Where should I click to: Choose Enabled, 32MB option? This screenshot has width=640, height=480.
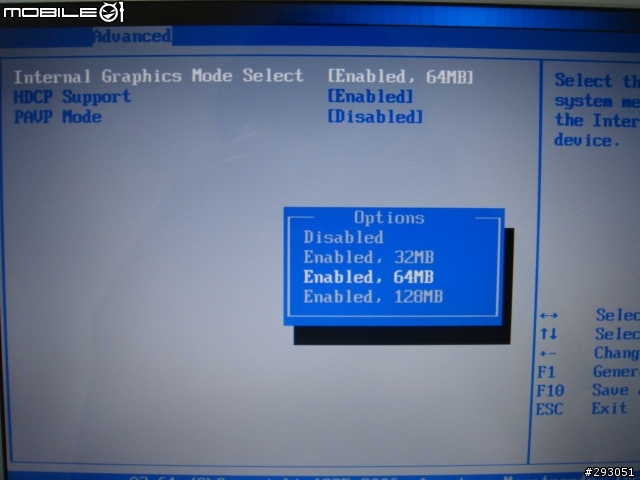click(369, 257)
